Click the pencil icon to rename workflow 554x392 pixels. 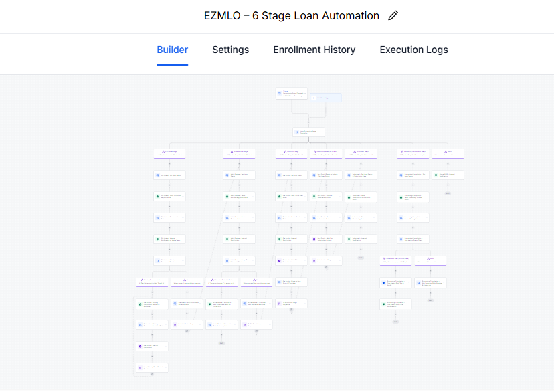(393, 15)
